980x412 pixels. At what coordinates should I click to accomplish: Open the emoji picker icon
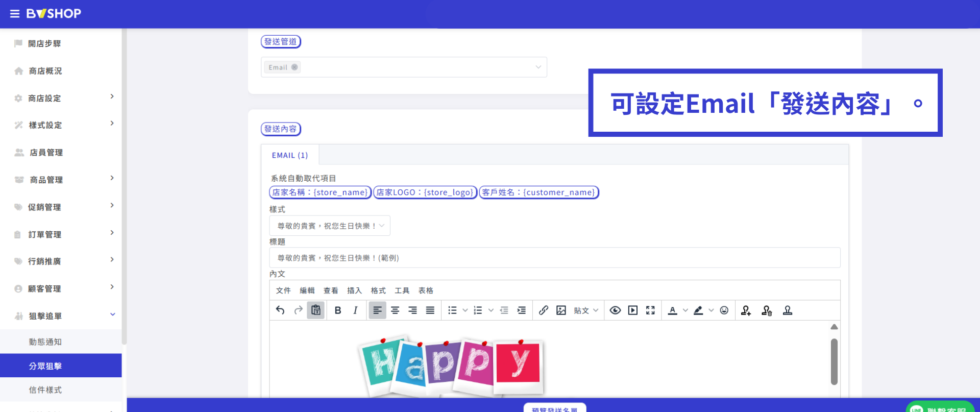point(724,310)
